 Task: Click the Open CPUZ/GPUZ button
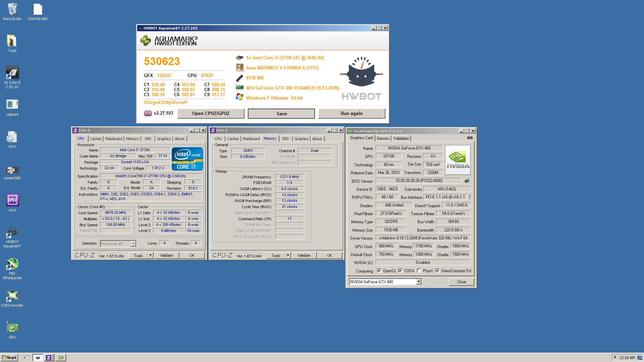click(x=211, y=114)
